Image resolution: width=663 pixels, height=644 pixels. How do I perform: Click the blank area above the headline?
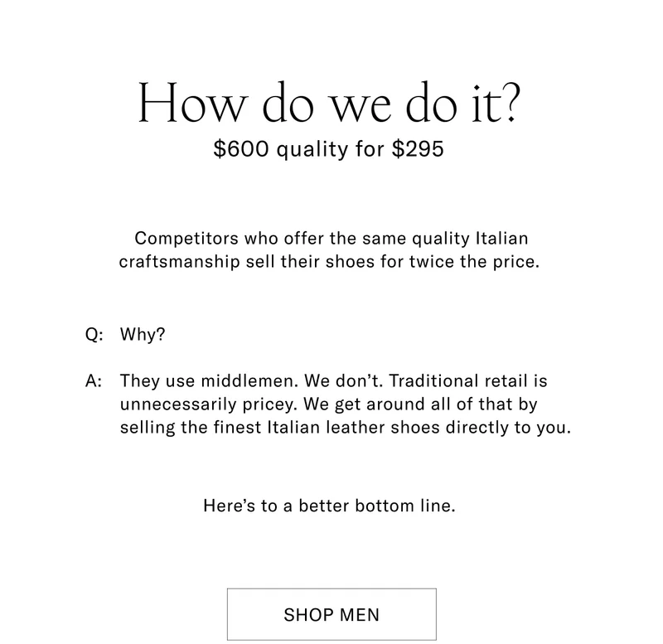(x=331, y=37)
